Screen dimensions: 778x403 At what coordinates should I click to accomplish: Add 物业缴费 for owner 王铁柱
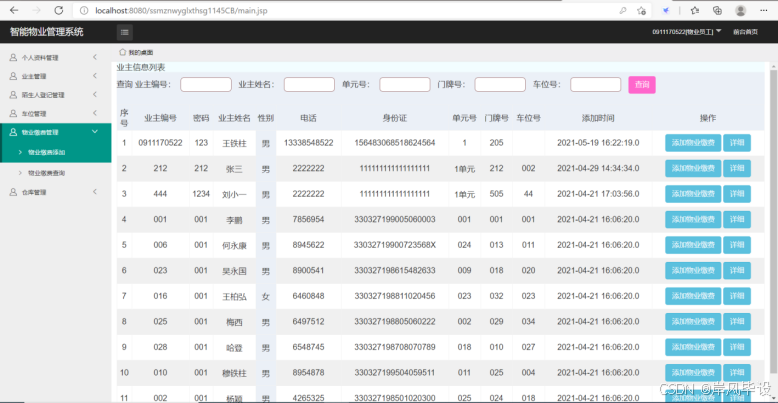point(693,143)
